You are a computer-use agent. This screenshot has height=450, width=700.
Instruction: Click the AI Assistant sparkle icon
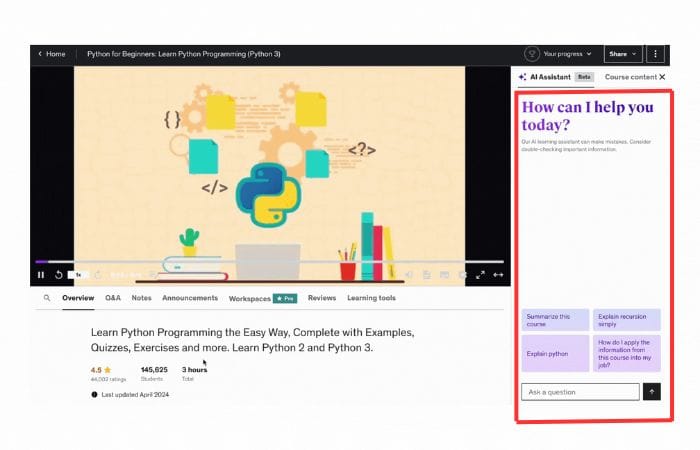point(522,77)
